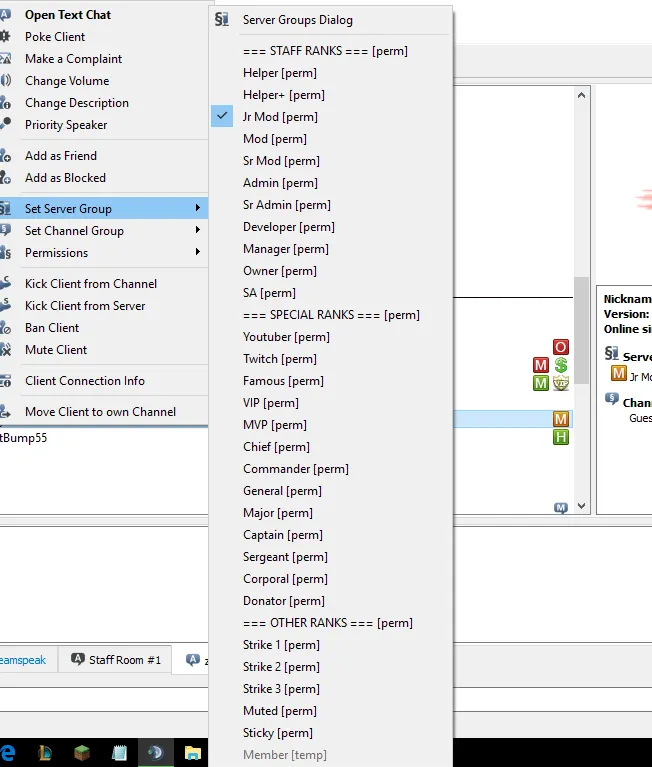This screenshot has height=767, width=652.
Task: Click the green dollar Donator badge
Action: point(560,365)
